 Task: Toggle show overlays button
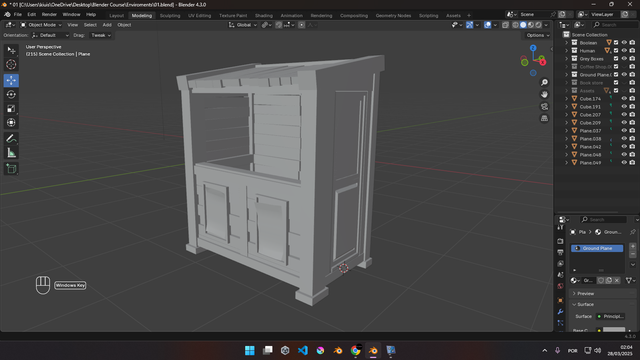coord(487,25)
